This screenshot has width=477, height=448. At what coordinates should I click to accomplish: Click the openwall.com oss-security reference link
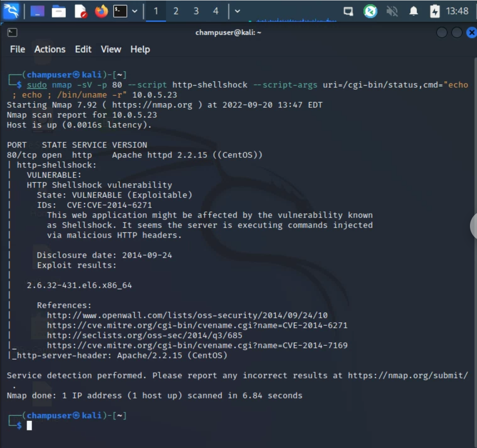187,315
